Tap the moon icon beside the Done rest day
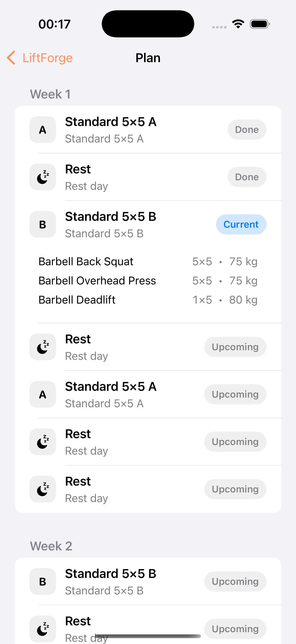The height and width of the screenshot is (644, 296). [x=43, y=177]
